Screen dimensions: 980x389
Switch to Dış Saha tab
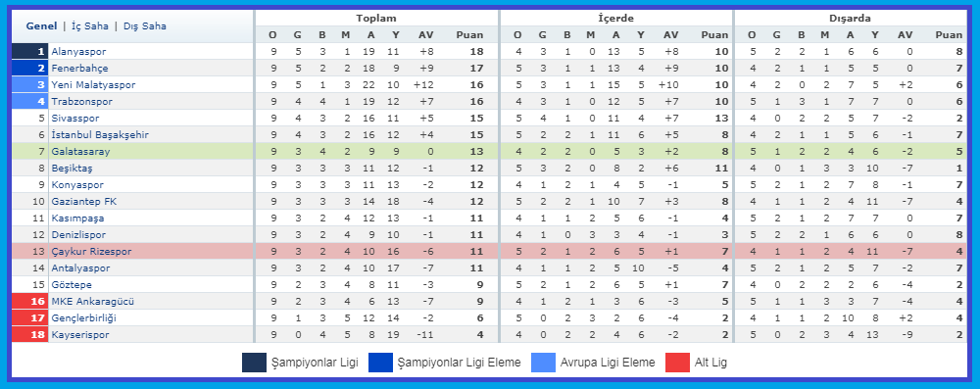[144, 26]
